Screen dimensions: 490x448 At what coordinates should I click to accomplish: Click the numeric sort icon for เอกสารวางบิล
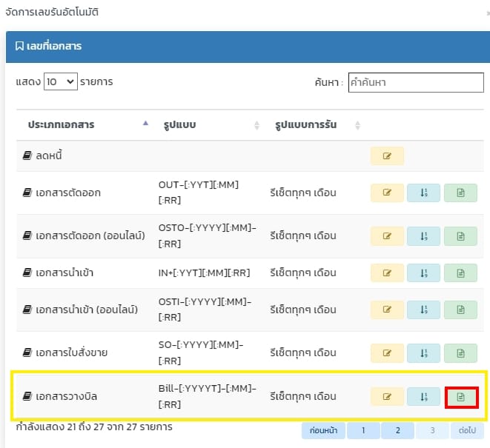(423, 397)
